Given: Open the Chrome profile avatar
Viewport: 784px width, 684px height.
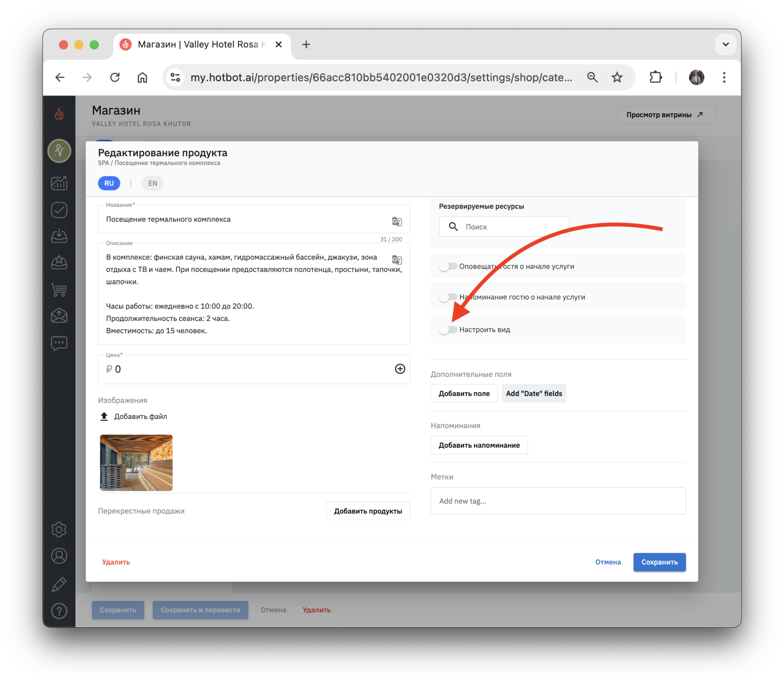Looking at the screenshot, I should click(x=697, y=78).
